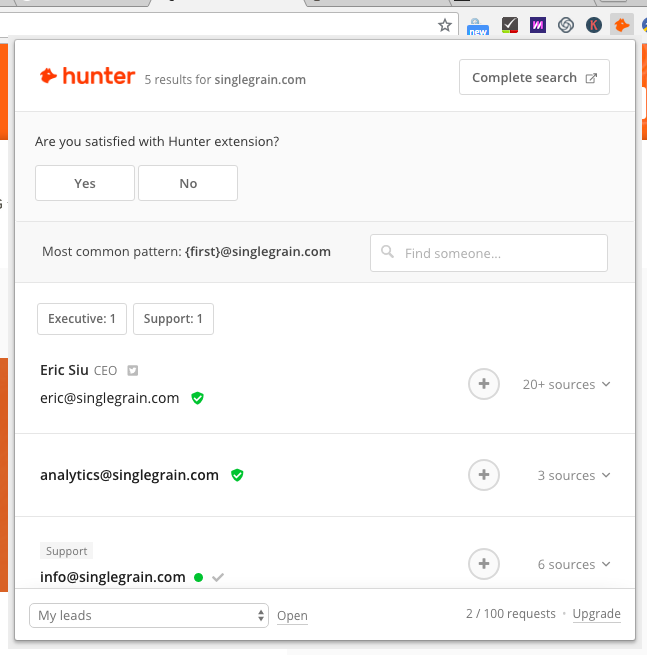Click the Hunter logo in popup header
This screenshot has width=647, height=655.
87,76
